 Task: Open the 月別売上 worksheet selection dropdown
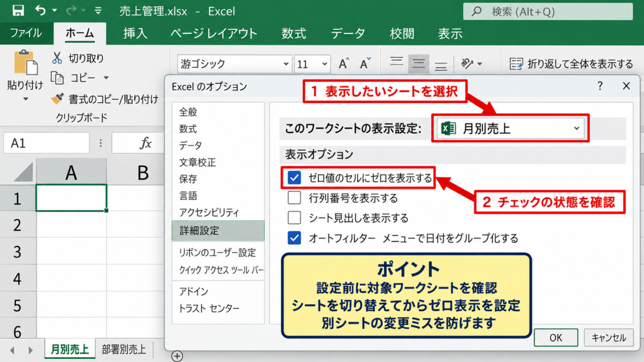tap(510, 129)
